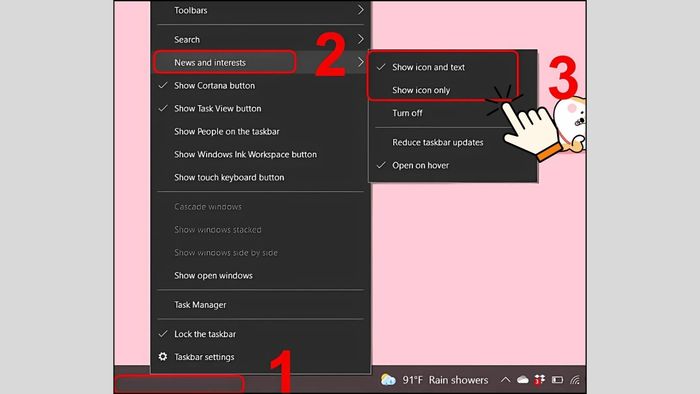The height and width of the screenshot is (394, 700).
Task: Enable Show Windows Ink Workspace button
Action: point(261,154)
